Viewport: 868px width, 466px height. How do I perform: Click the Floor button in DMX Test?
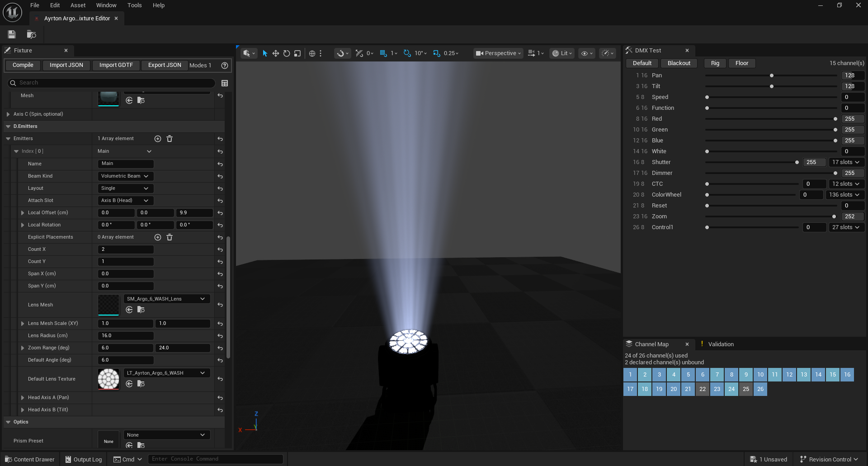tap(742, 63)
